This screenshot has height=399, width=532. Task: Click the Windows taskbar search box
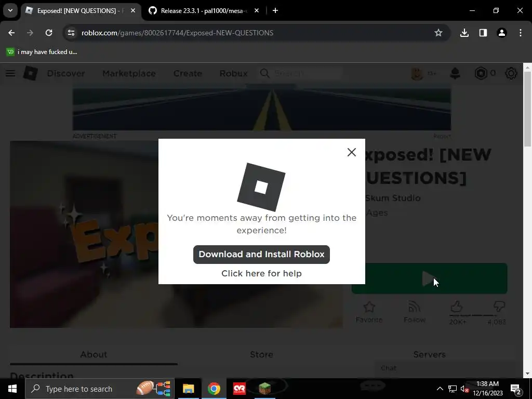[x=100, y=389]
